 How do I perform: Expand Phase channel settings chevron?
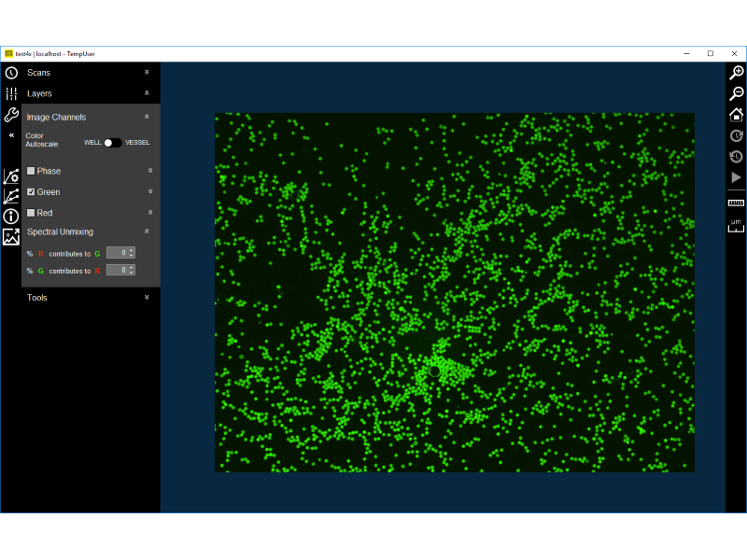(150, 171)
